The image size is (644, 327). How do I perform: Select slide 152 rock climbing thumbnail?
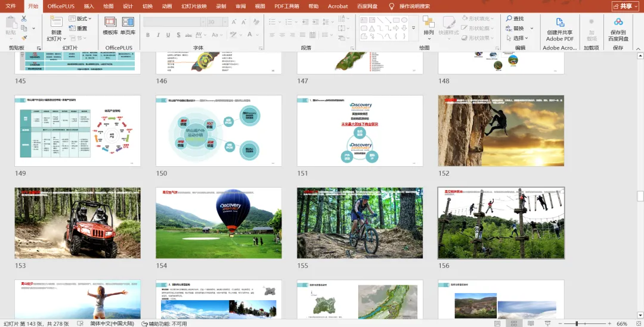click(501, 131)
